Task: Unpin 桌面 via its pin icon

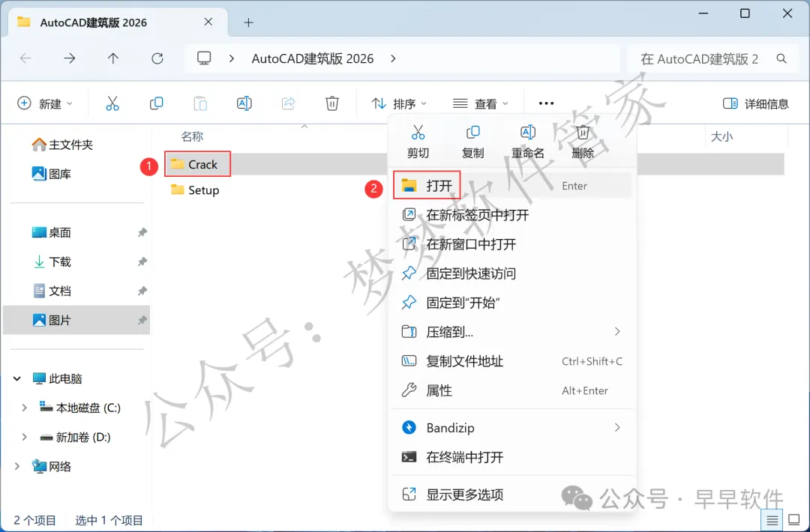Action: pyautogui.click(x=142, y=232)
